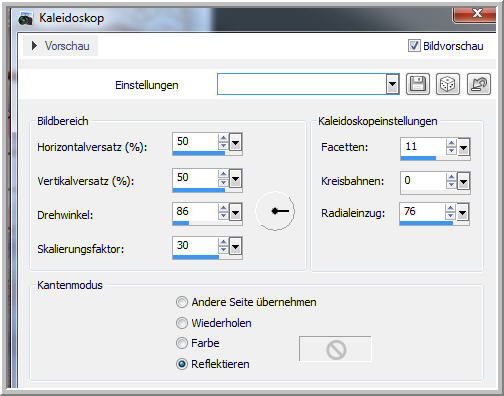504x396 pixels.
Task: Increase Vertikalversatz with the up spinner
Action: tap(223, 174)
